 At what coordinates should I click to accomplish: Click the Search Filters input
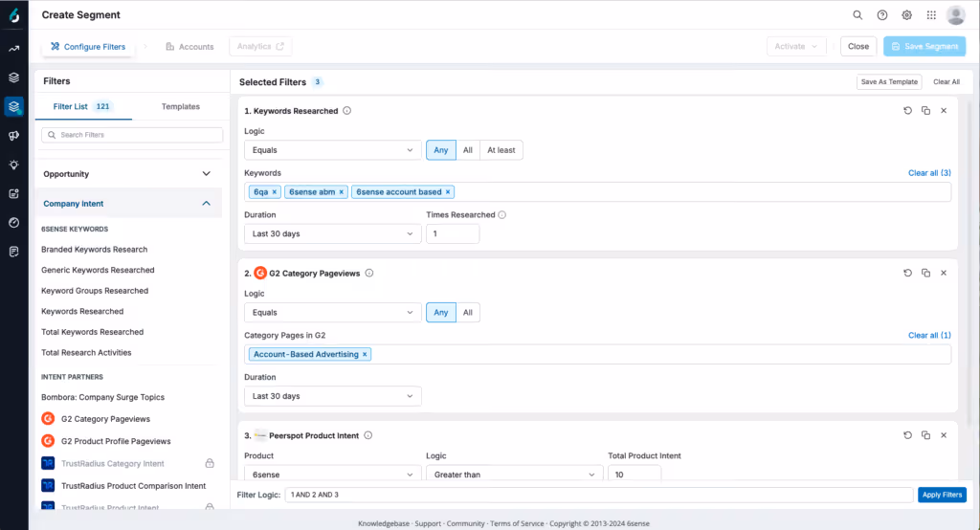132,135
